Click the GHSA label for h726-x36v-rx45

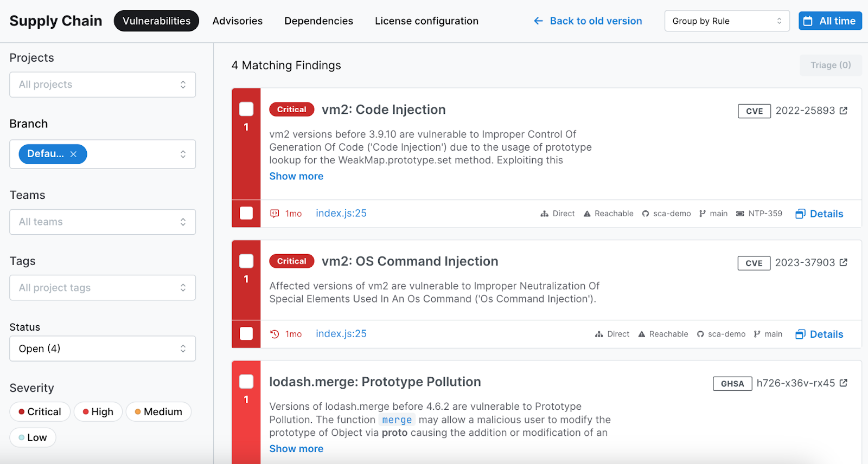click(x=732, y=384)
